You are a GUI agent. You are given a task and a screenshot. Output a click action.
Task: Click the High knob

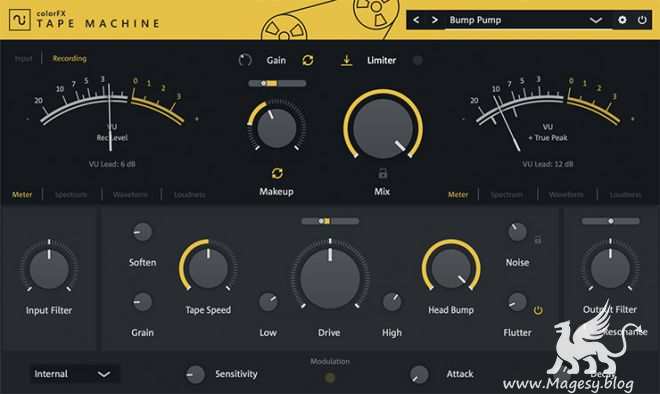coord(392,302)
